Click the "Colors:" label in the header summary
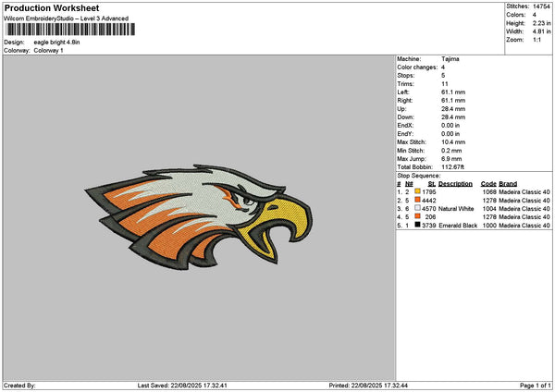This screenshot has height=392, width=555. (516, 15)
